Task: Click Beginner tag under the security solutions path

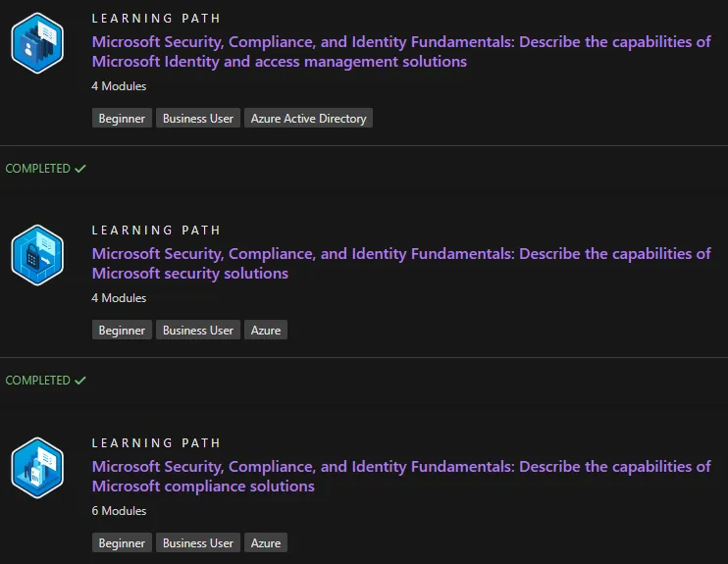Action: (x=122, y=331)
